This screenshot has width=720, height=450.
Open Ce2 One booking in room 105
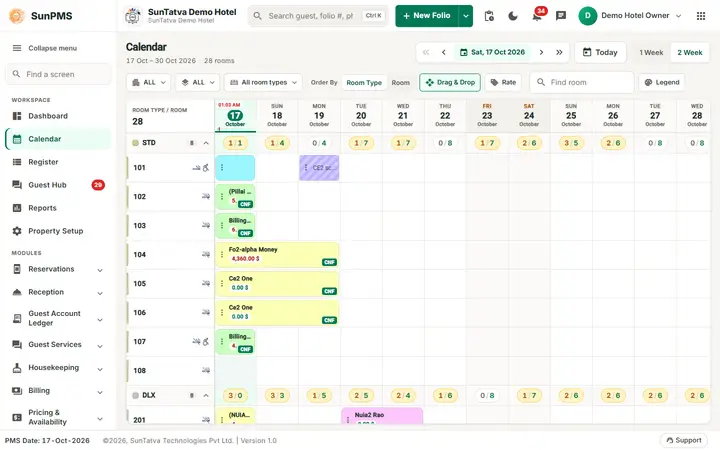[277, 284]
